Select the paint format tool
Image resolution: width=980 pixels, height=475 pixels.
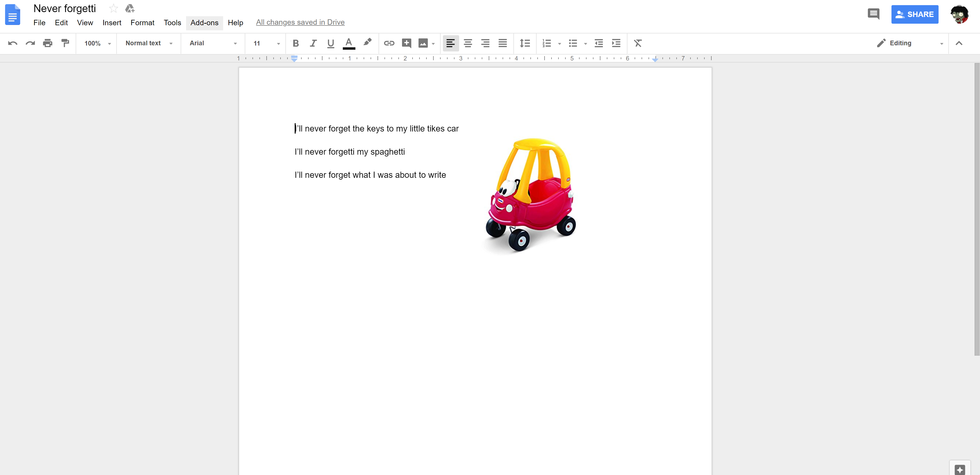65,43
